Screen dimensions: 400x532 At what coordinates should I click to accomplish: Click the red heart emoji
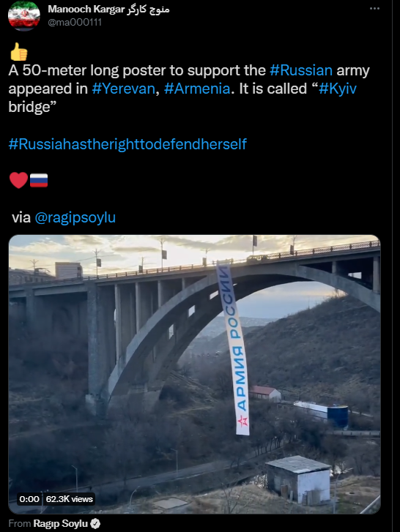coord(18,180)
